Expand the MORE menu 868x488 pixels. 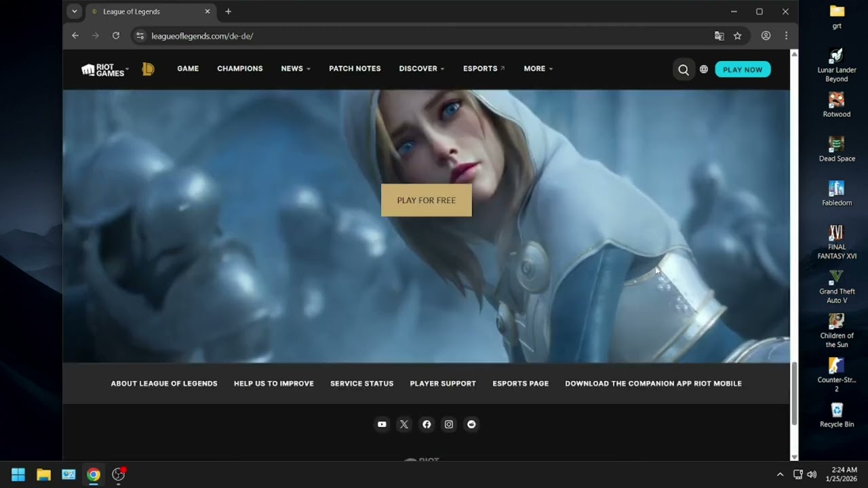(538, 68)
